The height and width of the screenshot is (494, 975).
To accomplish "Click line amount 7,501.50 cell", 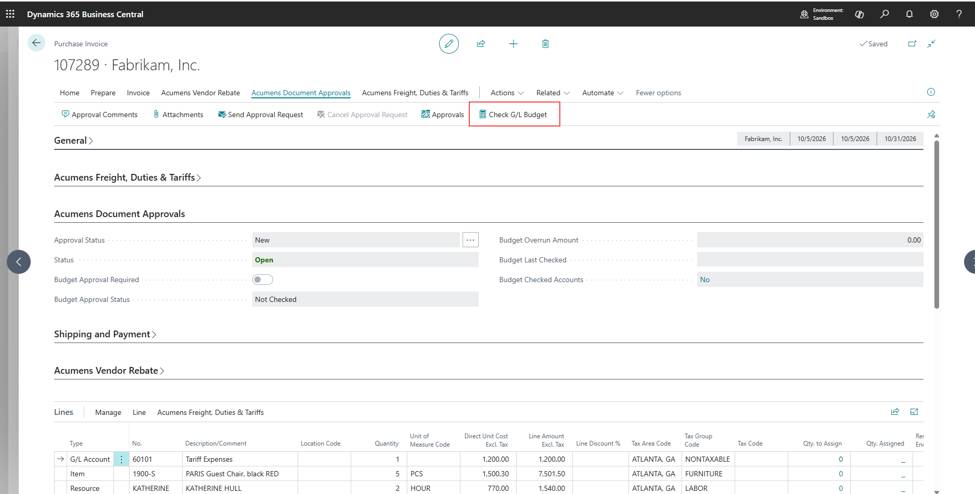I will [x=544, y=473].
